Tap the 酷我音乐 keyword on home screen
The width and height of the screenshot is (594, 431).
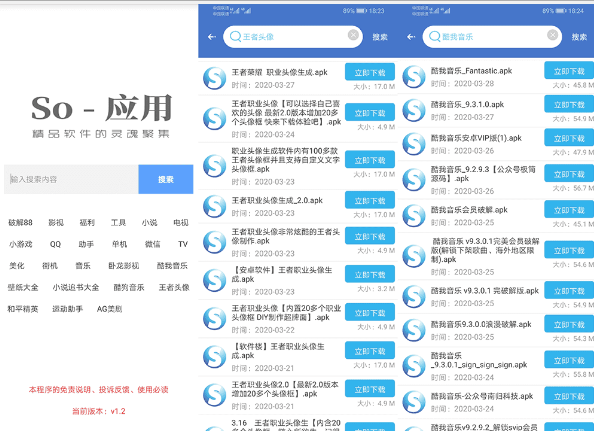pos(172,265)
